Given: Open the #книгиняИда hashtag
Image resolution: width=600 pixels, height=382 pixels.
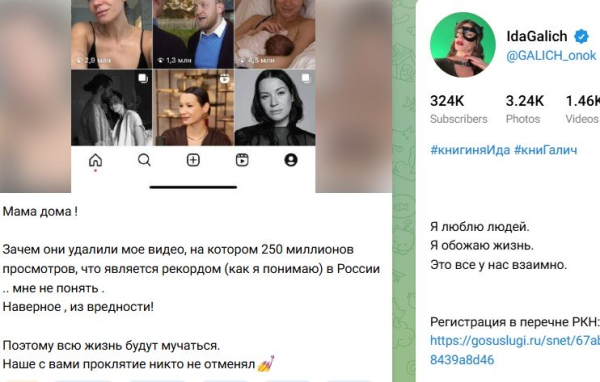Looking at the screenshot, I should [470, 150].
